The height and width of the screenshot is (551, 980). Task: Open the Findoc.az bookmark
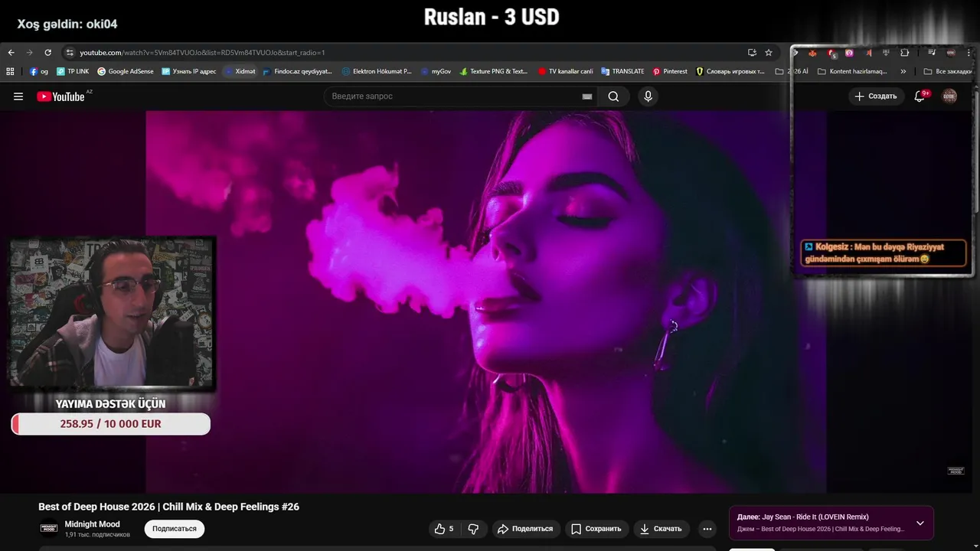(298, 71)
